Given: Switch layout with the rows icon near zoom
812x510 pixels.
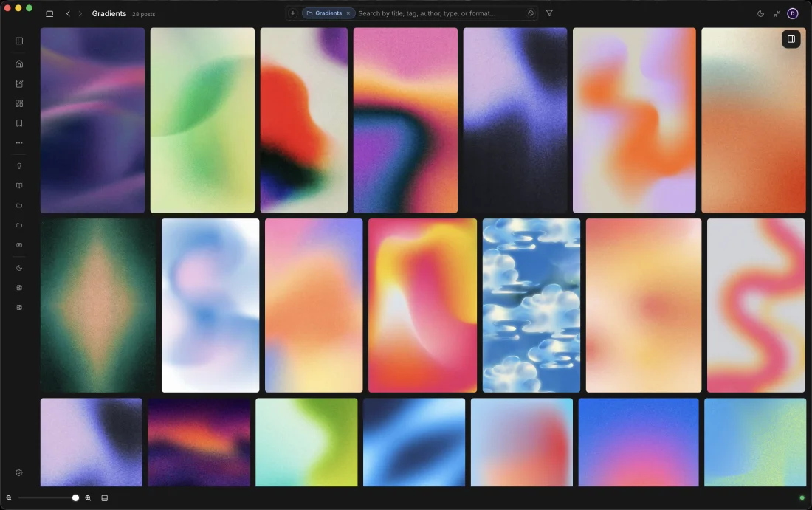Looking at the screenshot, I should [105, 498].
